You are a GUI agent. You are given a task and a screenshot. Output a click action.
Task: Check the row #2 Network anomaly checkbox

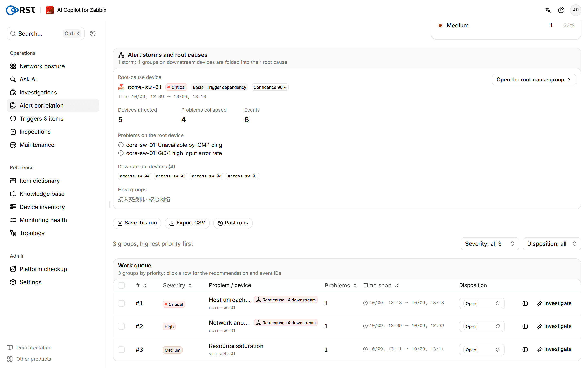point(121,326)
